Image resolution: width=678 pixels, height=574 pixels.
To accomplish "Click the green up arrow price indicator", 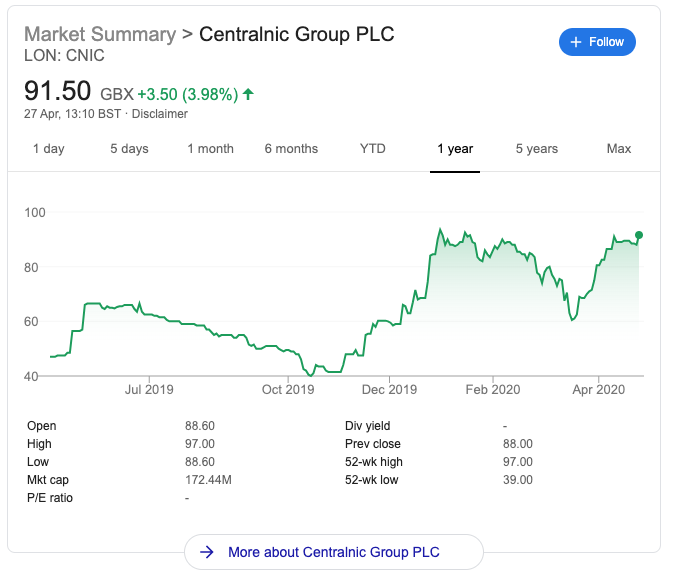I will tap(248, 94).
